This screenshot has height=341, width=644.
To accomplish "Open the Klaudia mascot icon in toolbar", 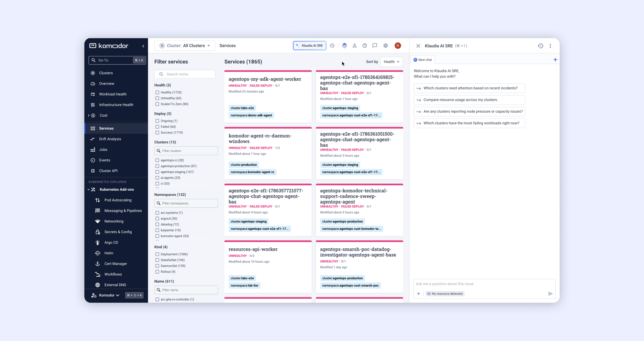I will pos(345,46).
